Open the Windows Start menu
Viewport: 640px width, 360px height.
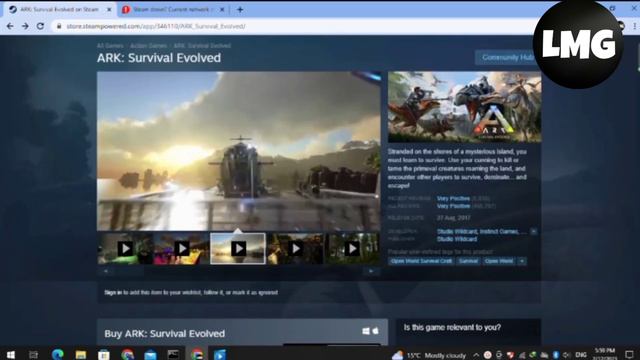[x=11, y=355]
